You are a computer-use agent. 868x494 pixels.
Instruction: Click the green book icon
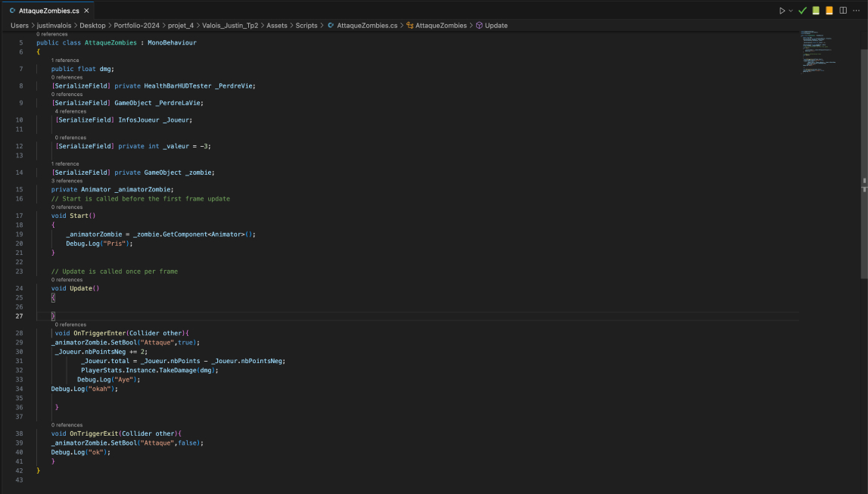[816, 11]
